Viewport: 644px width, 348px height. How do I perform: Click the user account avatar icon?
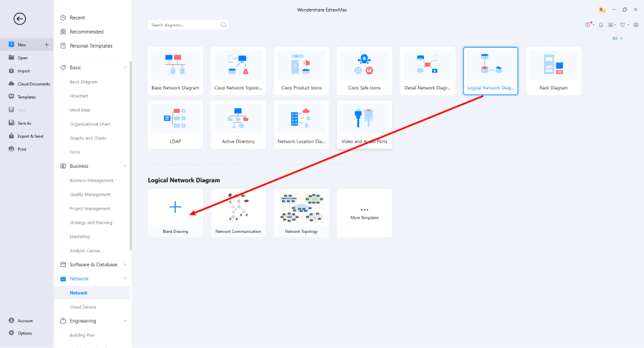coord(601,10)
